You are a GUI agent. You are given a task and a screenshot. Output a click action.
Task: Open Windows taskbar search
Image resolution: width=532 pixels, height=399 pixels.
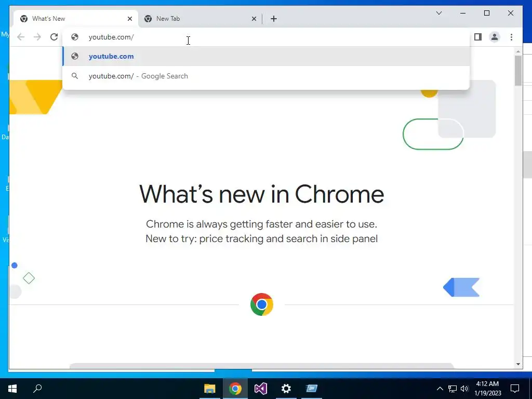click(37, 389)
